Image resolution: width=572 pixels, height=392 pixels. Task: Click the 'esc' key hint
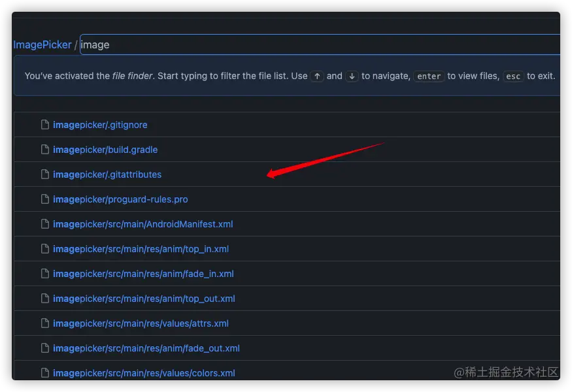point(513,76)
